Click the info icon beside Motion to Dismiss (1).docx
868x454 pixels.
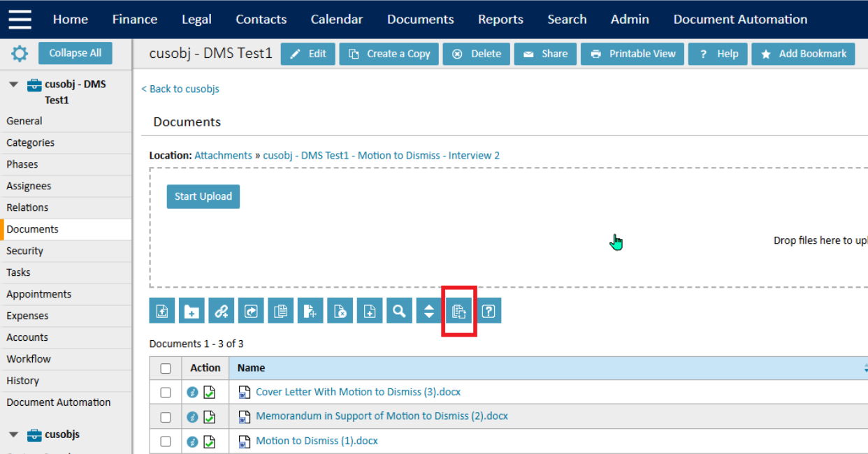(x=192, y=441)
